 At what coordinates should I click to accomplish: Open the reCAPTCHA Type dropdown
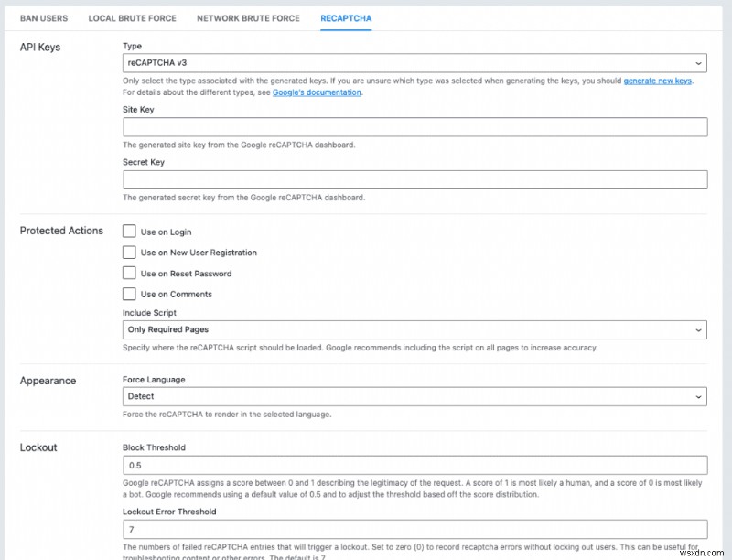tap(414, 63)
